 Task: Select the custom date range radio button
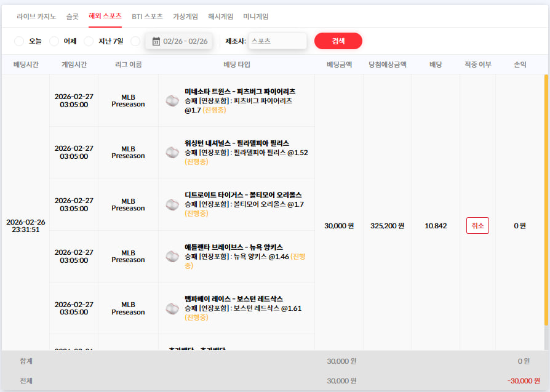click(x=135, y=41)
